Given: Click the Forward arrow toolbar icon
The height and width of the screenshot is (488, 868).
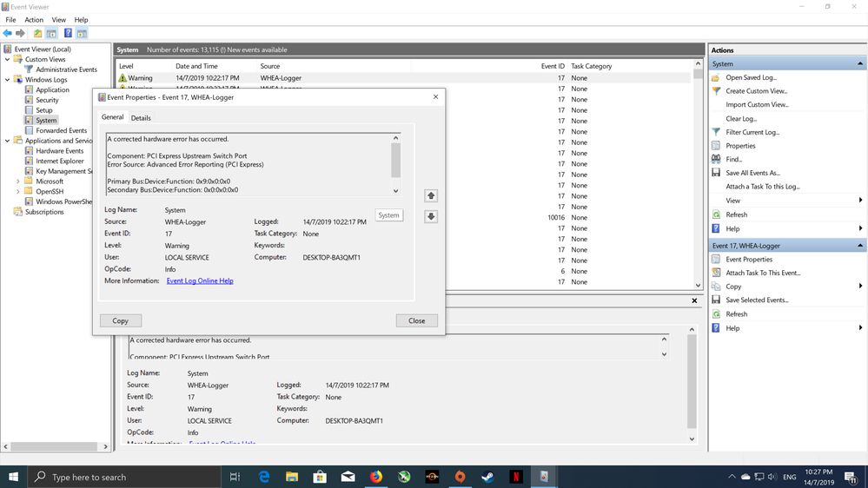Looking at the screenshot, I should click(21, 33).
